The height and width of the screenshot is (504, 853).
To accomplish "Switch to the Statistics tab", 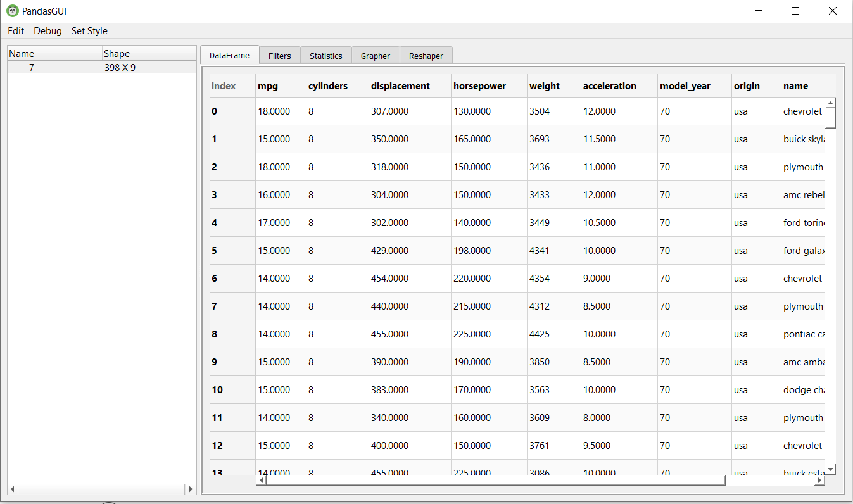I will (x=325, y=56).
